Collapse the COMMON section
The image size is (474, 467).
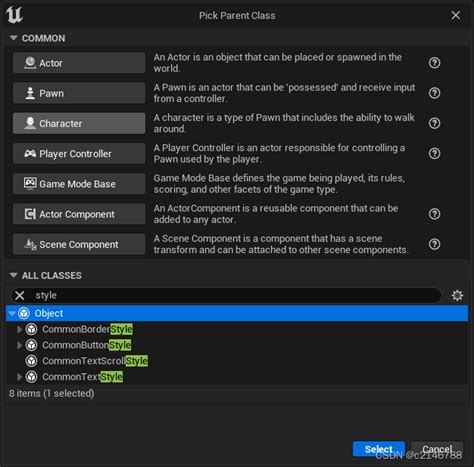point(14,38)
